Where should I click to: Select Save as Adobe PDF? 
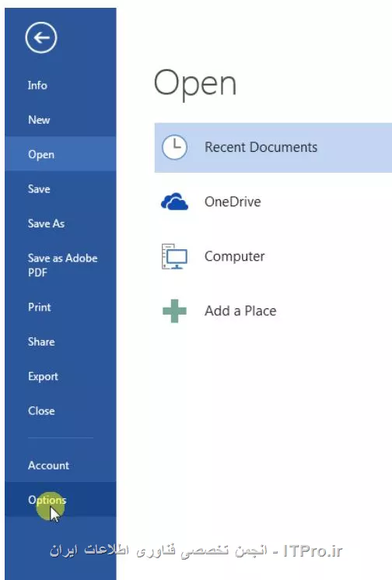[61, 265]
